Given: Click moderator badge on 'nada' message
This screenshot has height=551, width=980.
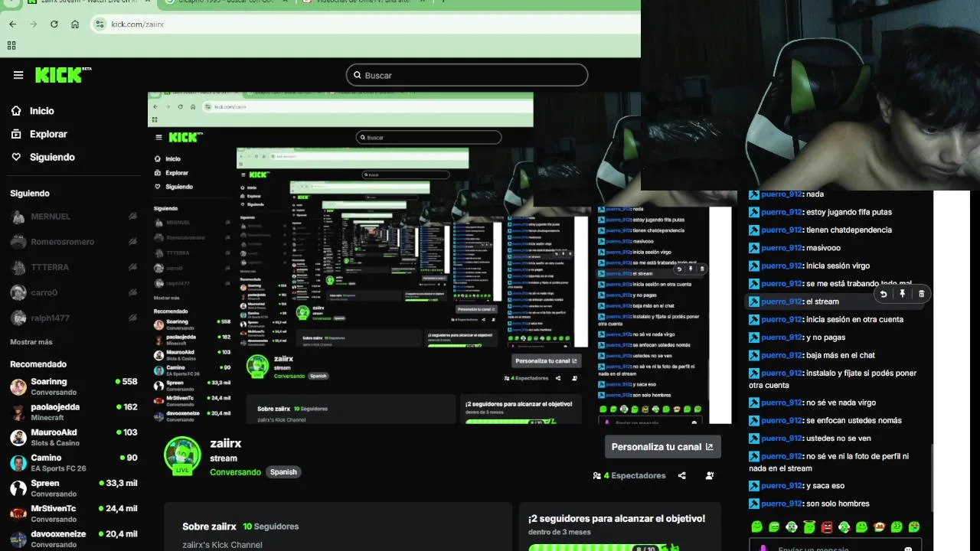Looking at the screenshot, I should click(754, 194).
